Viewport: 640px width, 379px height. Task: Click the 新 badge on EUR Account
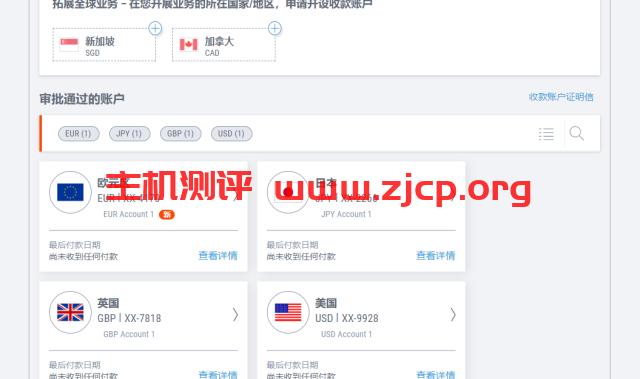point(167,215)
